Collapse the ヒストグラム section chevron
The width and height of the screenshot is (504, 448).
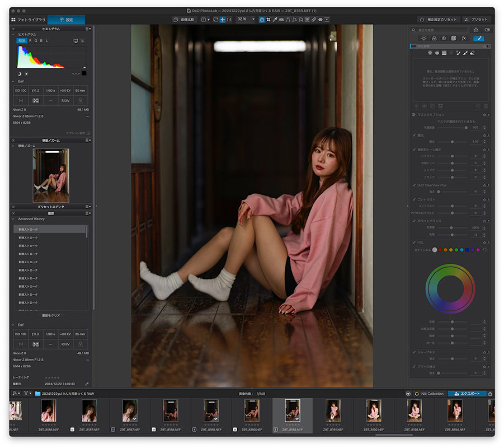point(13,34)
